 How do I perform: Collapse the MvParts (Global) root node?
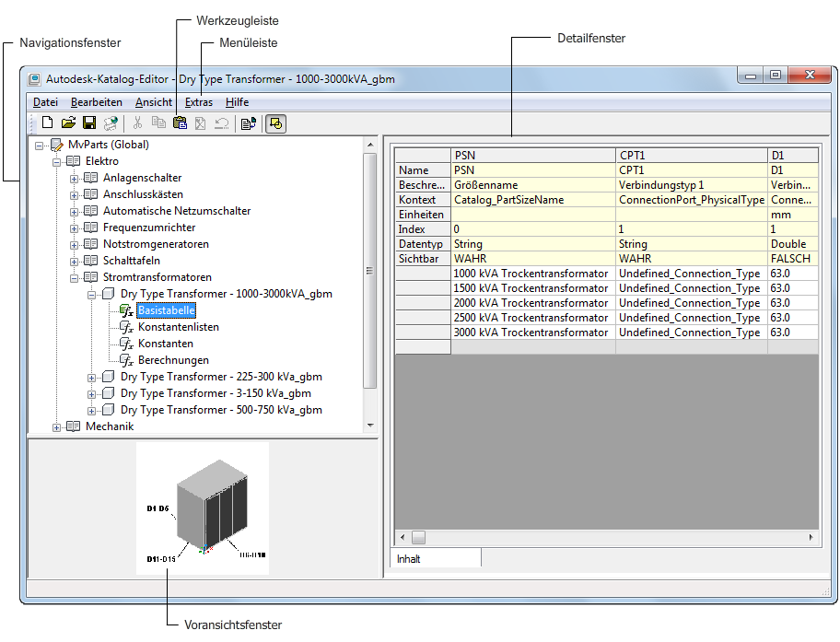pyautogui.click(x=39, y=146)
